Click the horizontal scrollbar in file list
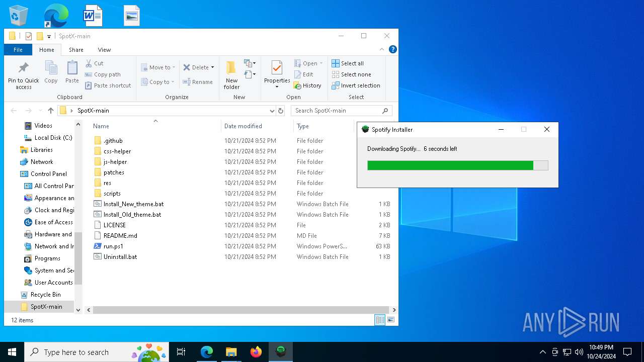 click(241, 310)
